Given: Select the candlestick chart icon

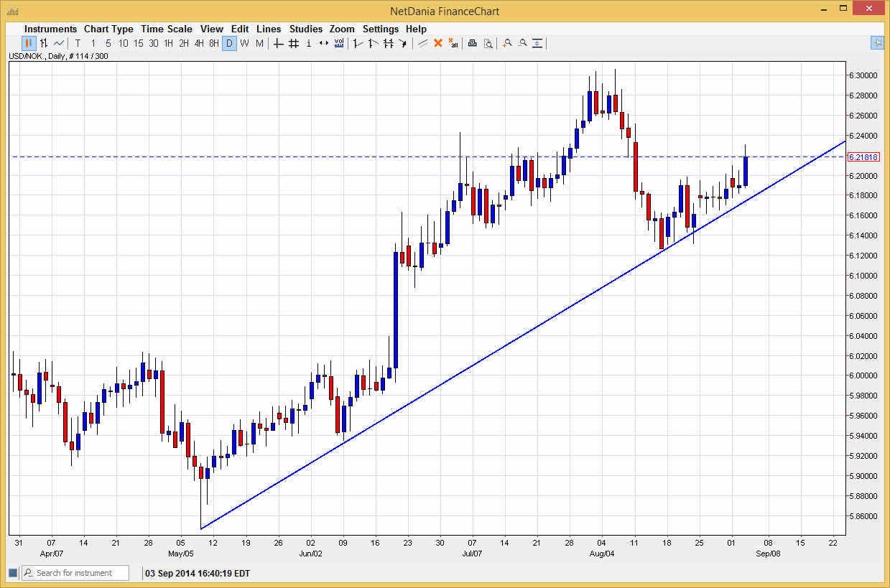Looking at the screenshot, I should [28, 44].
